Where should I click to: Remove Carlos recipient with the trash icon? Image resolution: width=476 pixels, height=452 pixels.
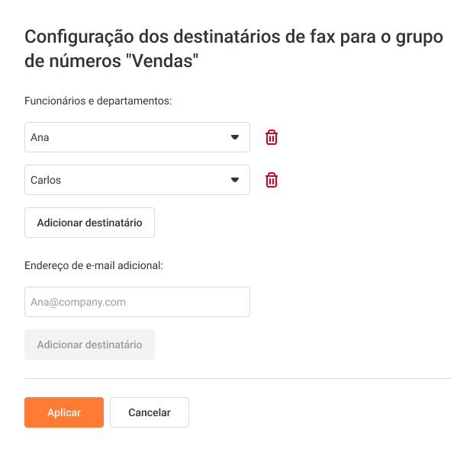point(272,180)
